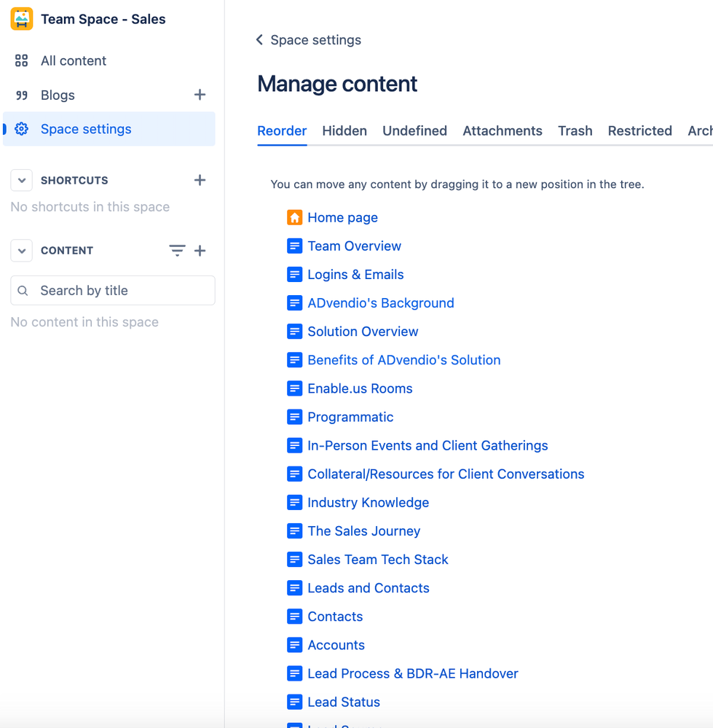713x728 pixels.
Task: Click the page icon beside Programmatic
Action: coord(294,417)
